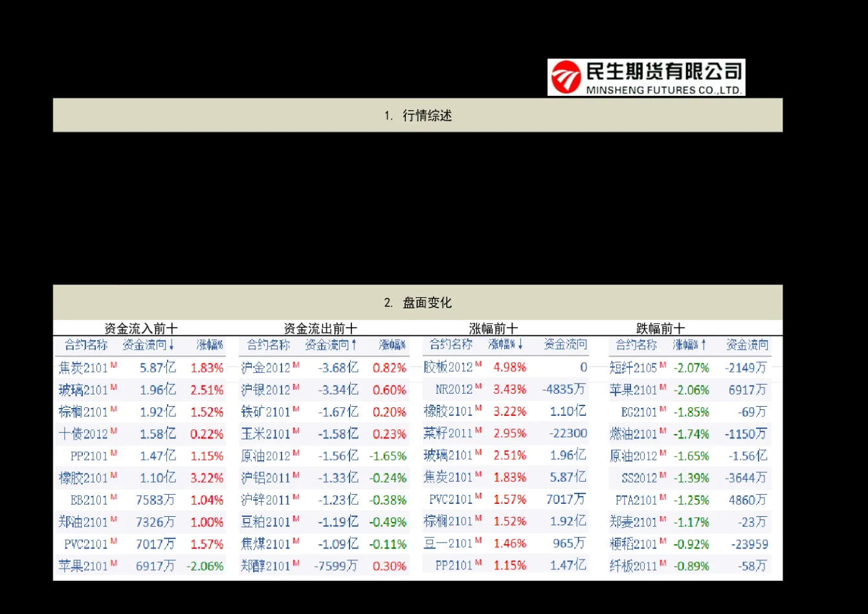This screenshot has width=868, height=614.
Task: Click the -1.67亿 outflow value
Action: (339, 412)
